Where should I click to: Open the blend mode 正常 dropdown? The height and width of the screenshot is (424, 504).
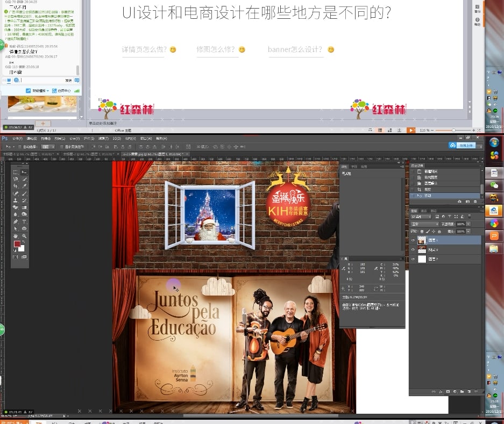click(x=424, y=224)
